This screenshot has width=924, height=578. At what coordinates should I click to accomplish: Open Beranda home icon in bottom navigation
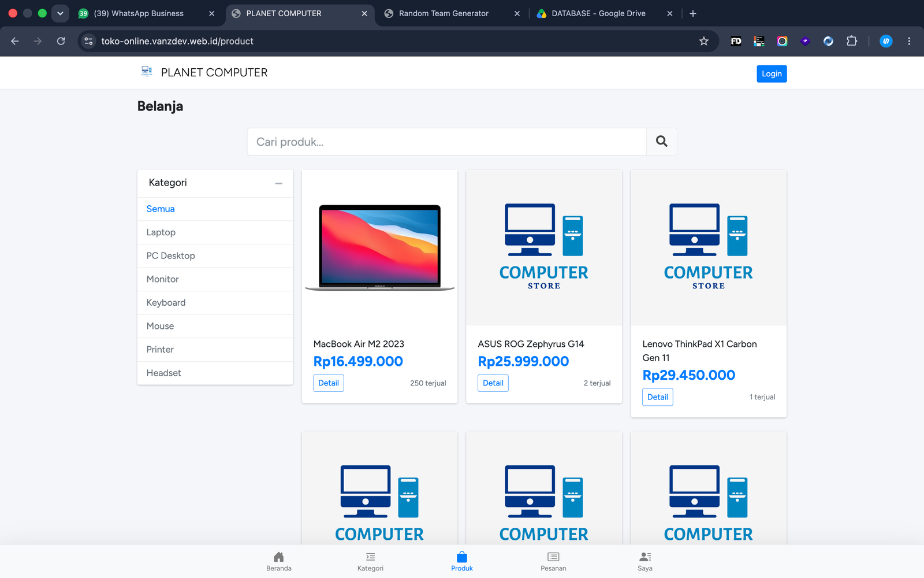(x=279, y=557)
